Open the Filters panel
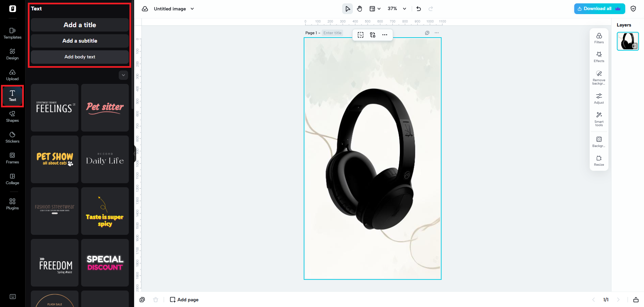The image size is (644, 307). [x=599, y=38]
